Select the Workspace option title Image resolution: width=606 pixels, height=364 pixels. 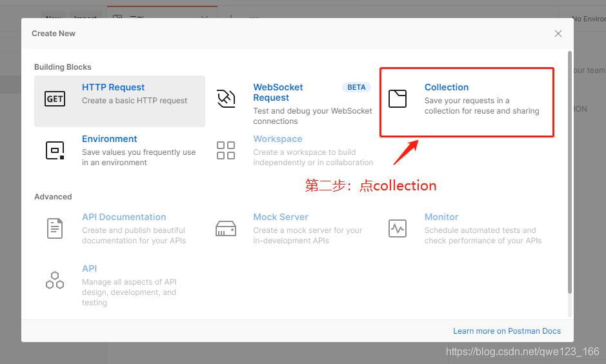(x=278, y=139)
